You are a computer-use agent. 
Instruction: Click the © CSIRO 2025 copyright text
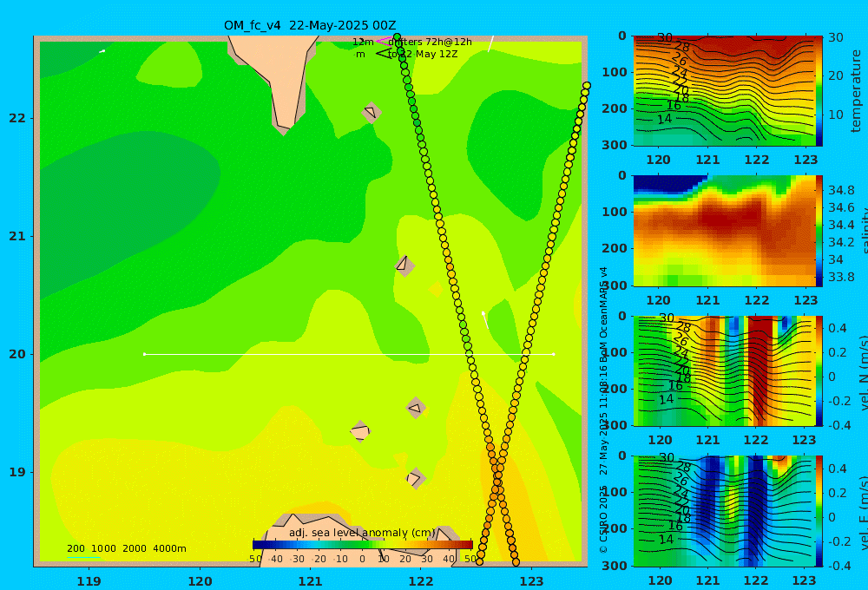(603, 519)
